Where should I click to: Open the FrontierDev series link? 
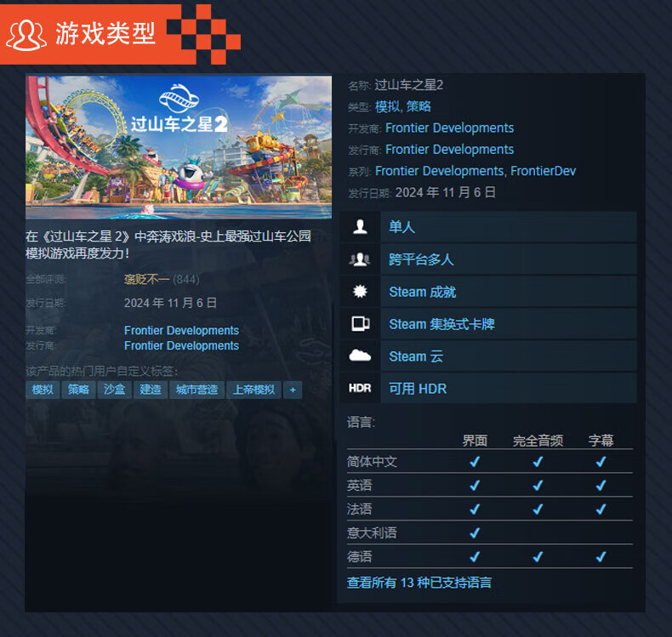(543, 171)
